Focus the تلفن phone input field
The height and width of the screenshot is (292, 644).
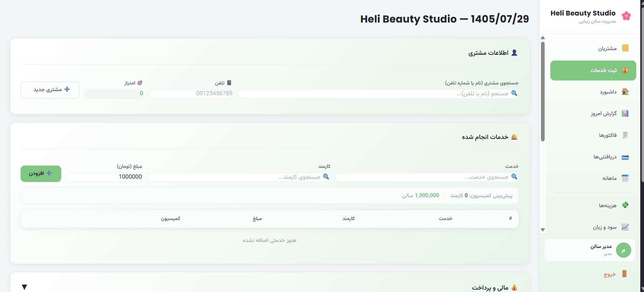tap(191, 94)
